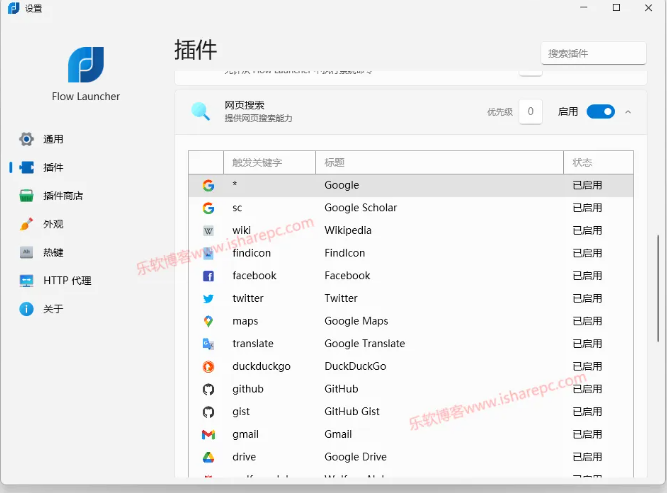Viewport: 667px width, 498px height.
Task: Open the HTTP 代理 settings page
Action: tap(67, 281)
